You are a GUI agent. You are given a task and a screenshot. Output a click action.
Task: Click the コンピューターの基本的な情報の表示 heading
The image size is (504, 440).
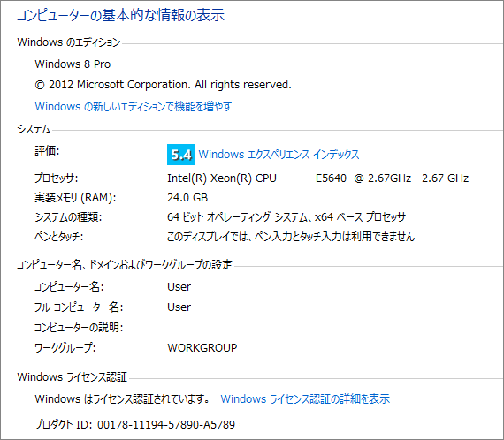click(x=120, y=15)
